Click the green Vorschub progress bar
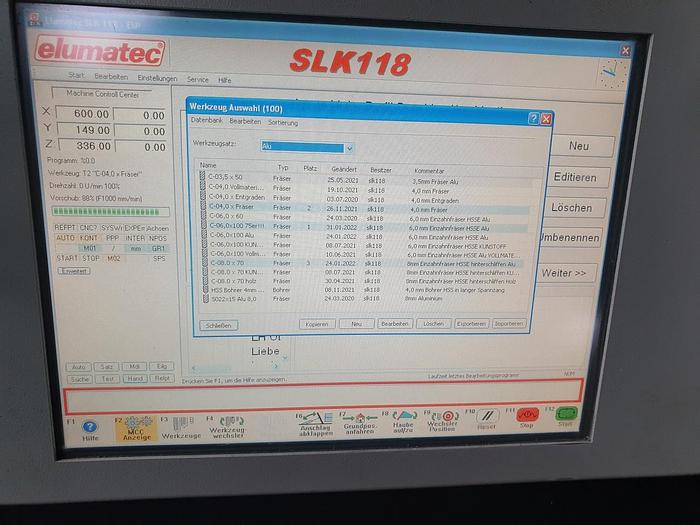Screen dimensions: 700x525 click(x=110, y=212)
